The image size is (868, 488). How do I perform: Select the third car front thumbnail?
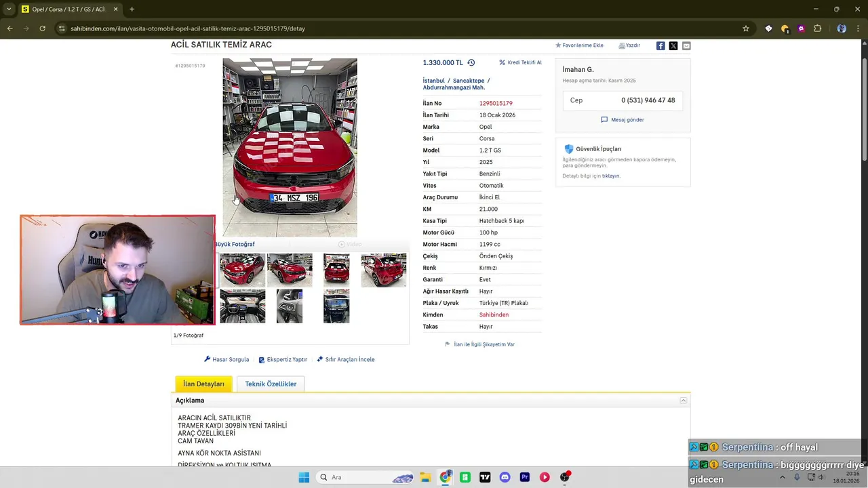point(336,270)
